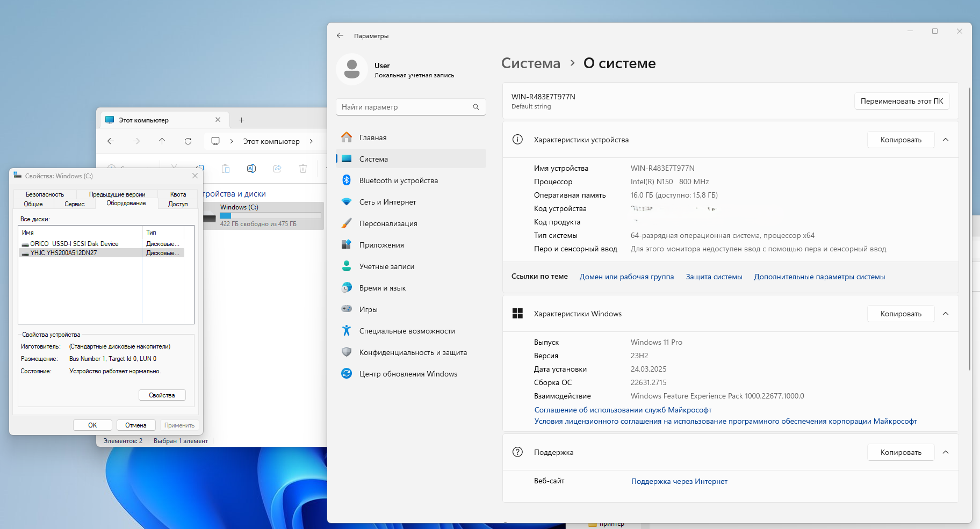Open Сеть и Интернет via Wi-Fi icon

pos(347,202)
